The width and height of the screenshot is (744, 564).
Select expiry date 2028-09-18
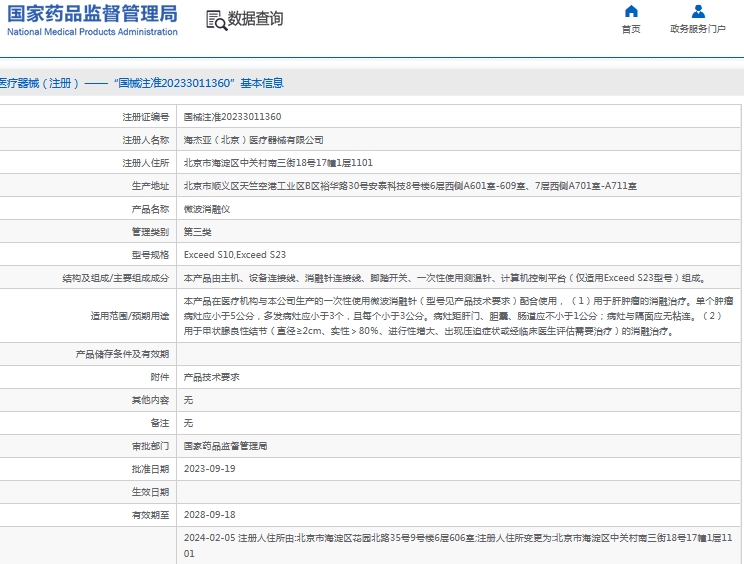[x=210, y=515]
